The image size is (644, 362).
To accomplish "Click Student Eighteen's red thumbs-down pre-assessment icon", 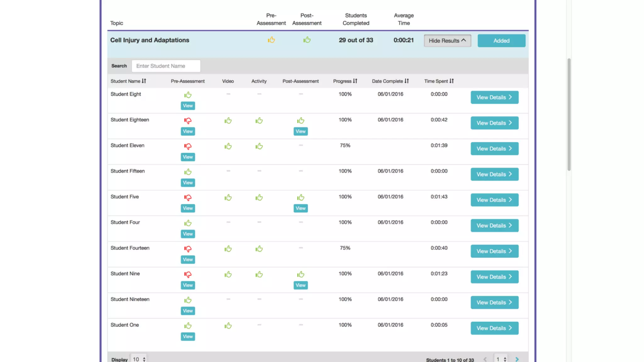I will (x=188, y=121).
